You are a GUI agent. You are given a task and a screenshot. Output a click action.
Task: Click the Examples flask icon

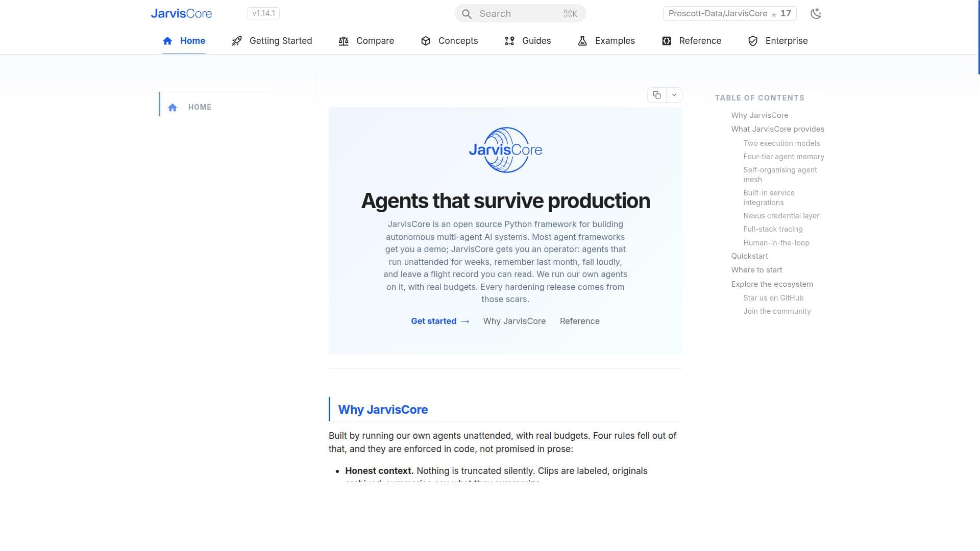coord(582,41)
